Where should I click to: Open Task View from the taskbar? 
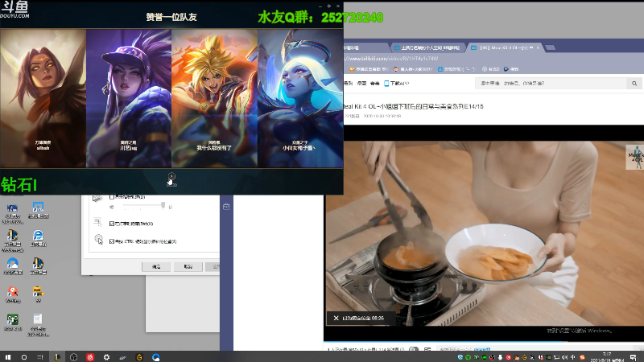point(39,357)
